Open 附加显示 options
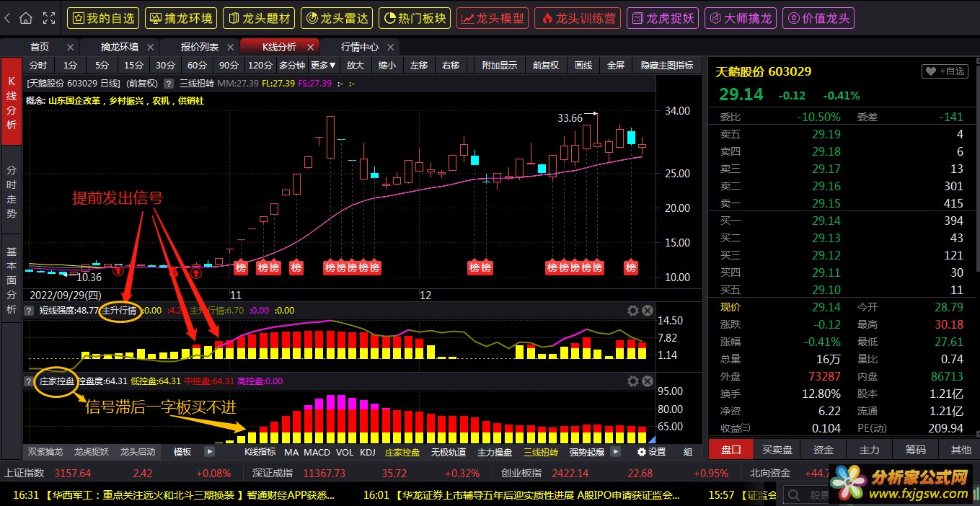 pyautogui.click(x=500, y=65)
